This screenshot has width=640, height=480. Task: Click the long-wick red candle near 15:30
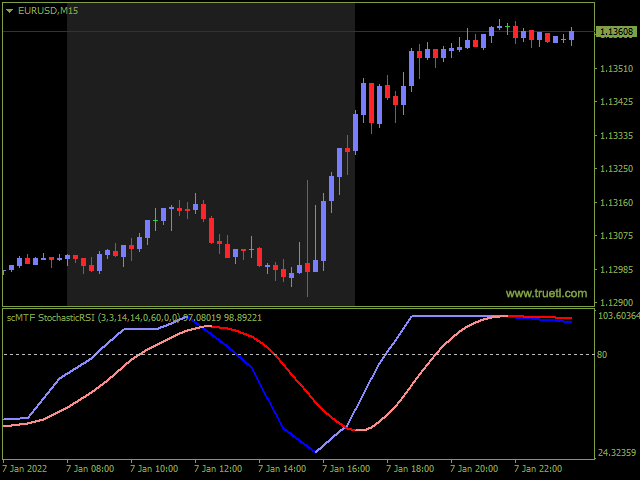pos(307,238)
